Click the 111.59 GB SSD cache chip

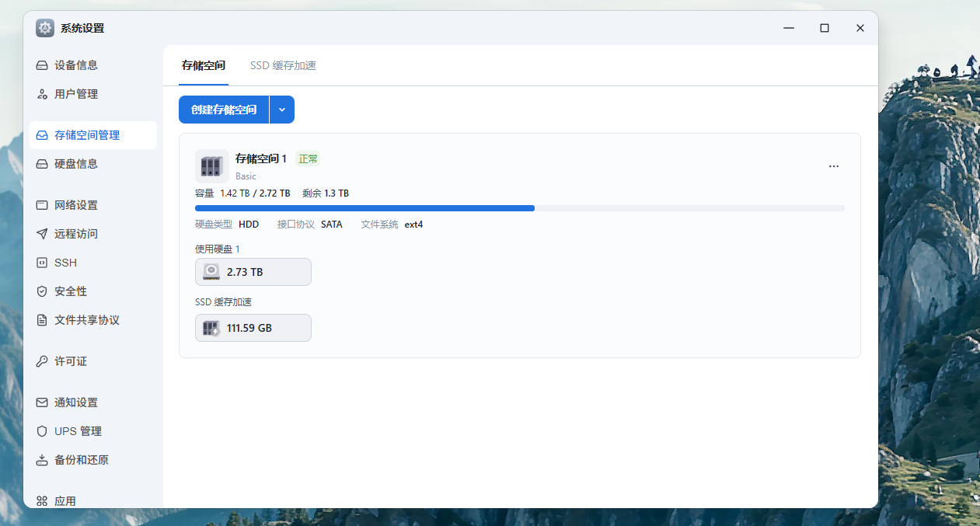tap(253, 328)
